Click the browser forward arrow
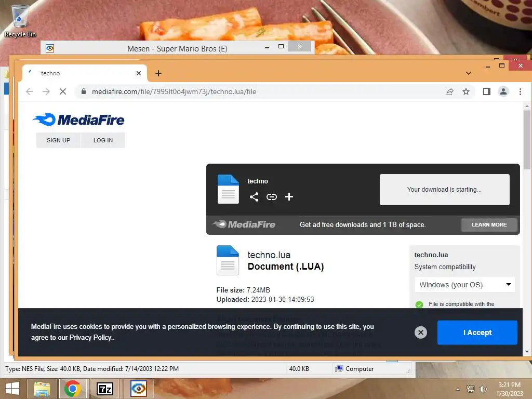This screenshot has width=532, height=399. [46, 91]
